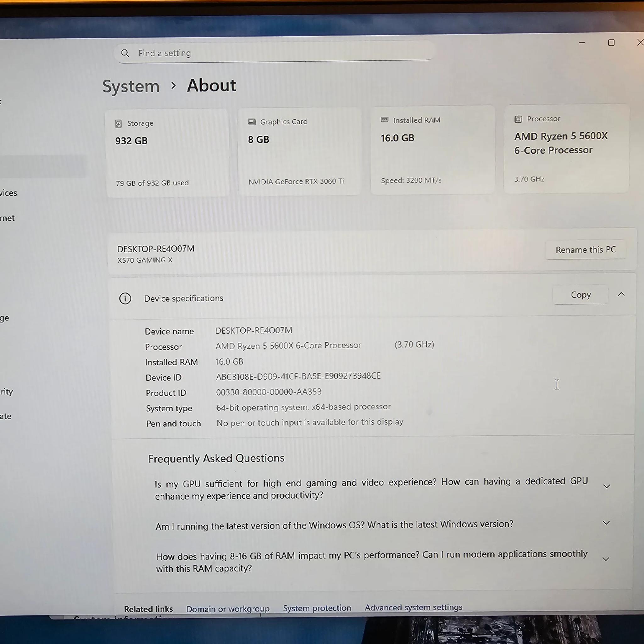Click the search magnifier icon
Viewport: 644px width, 644px height.
125,53
